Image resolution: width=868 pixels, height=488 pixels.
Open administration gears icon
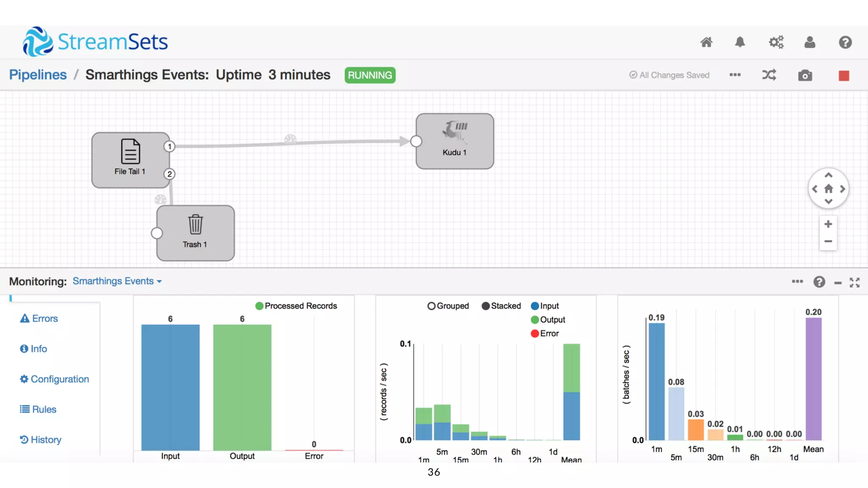pos(776,42)
